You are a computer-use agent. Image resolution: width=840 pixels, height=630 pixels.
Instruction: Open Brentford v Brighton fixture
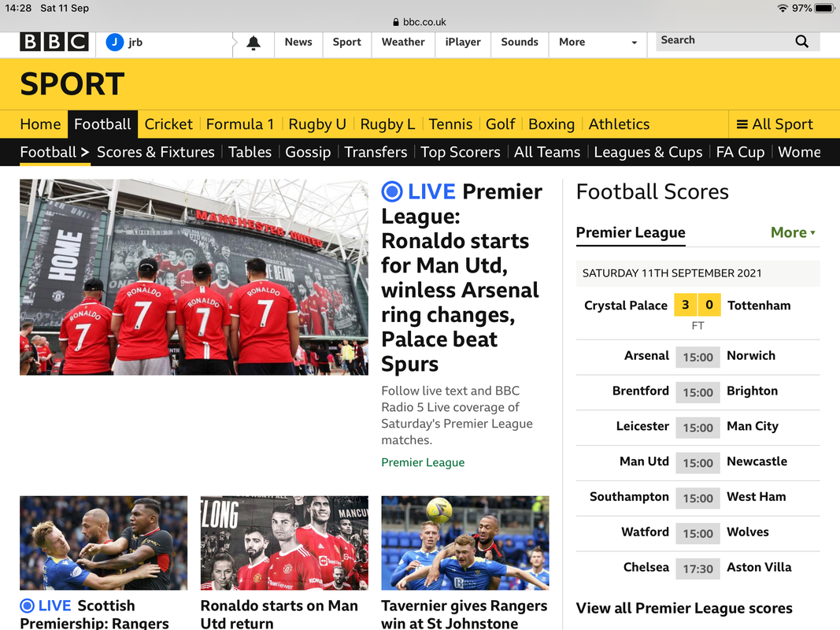698,392
